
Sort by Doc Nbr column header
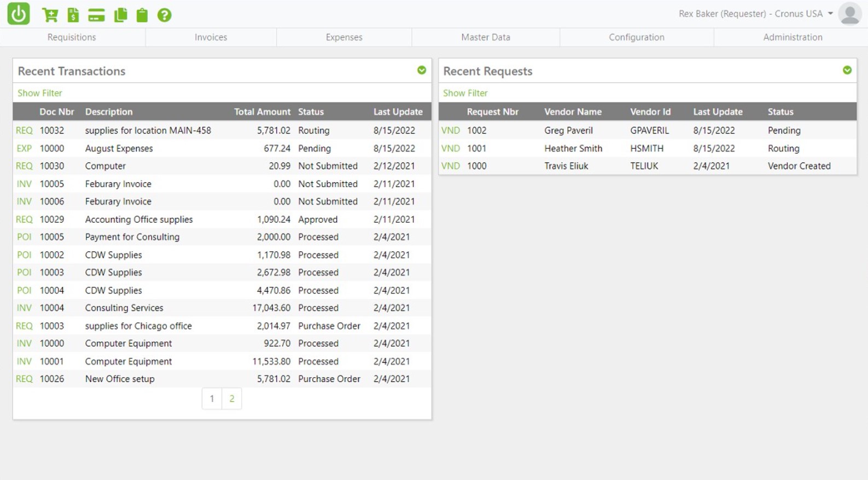pyautogui.click(x=57, y=112)
